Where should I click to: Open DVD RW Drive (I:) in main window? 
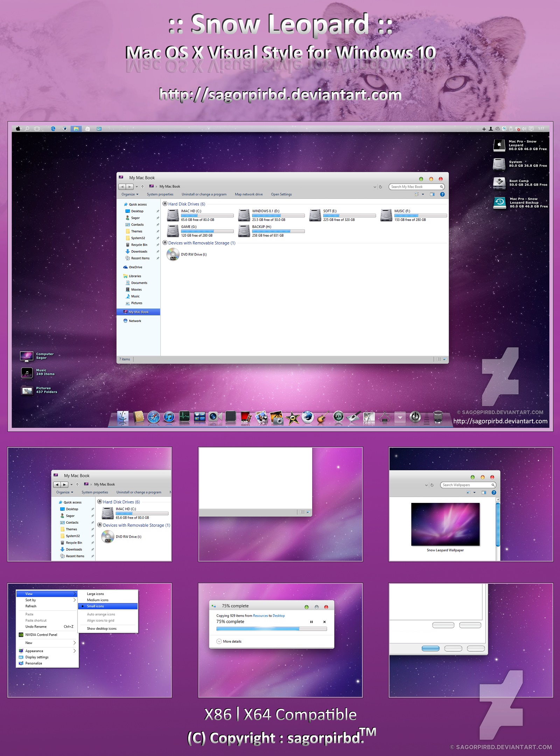[187, 254]
